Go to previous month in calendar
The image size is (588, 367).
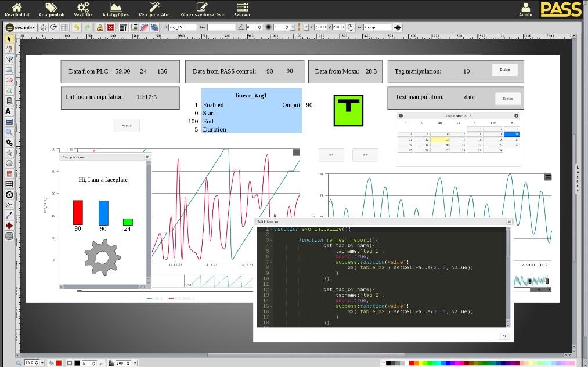(401, 116)
